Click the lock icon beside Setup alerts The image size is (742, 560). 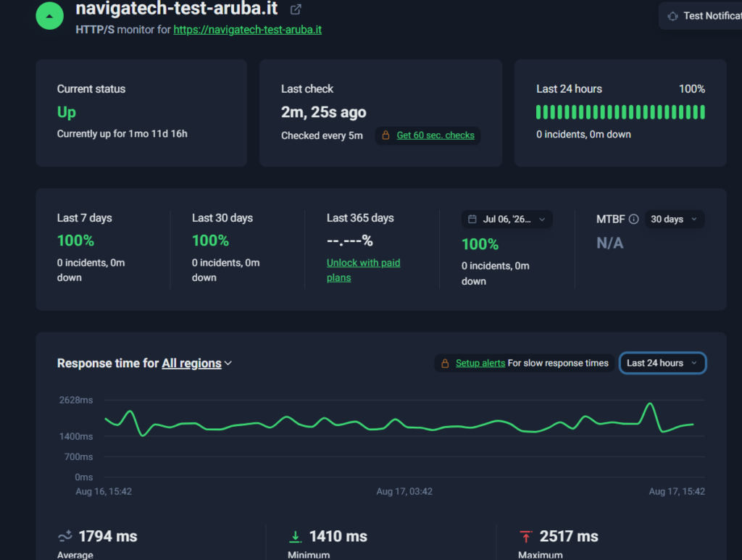click(x=445, y=363)
